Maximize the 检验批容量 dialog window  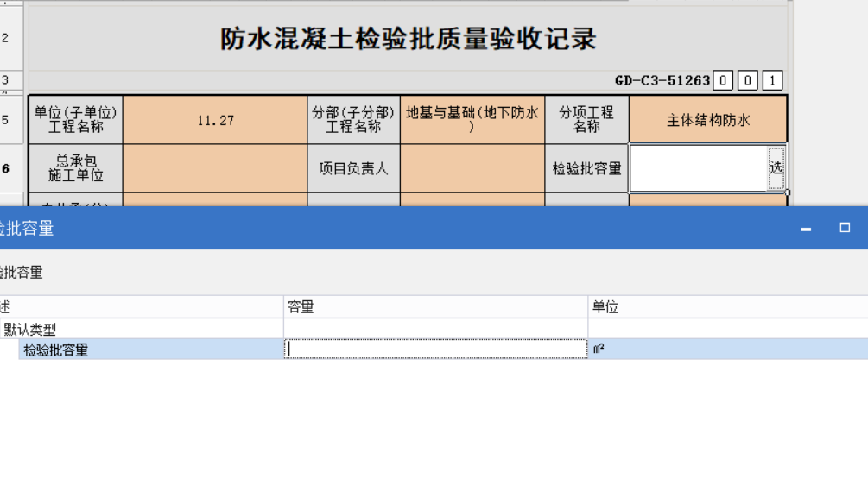[x=845, y=228]
